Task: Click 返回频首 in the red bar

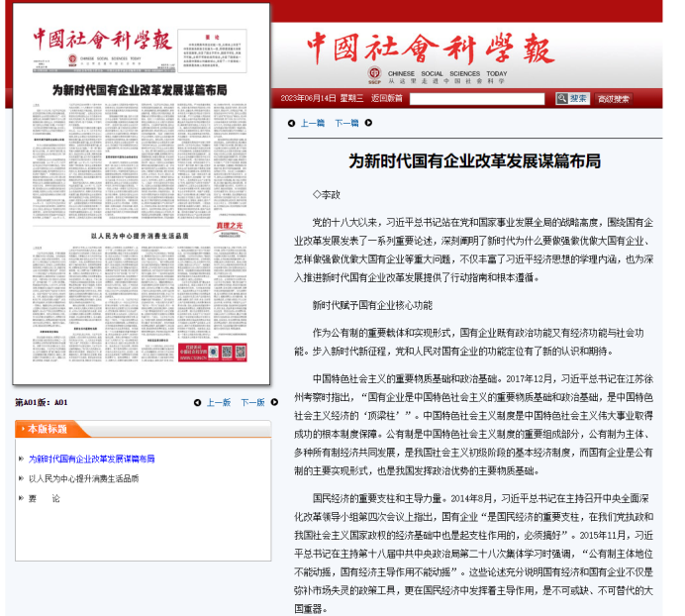Action: pos(386,99)
